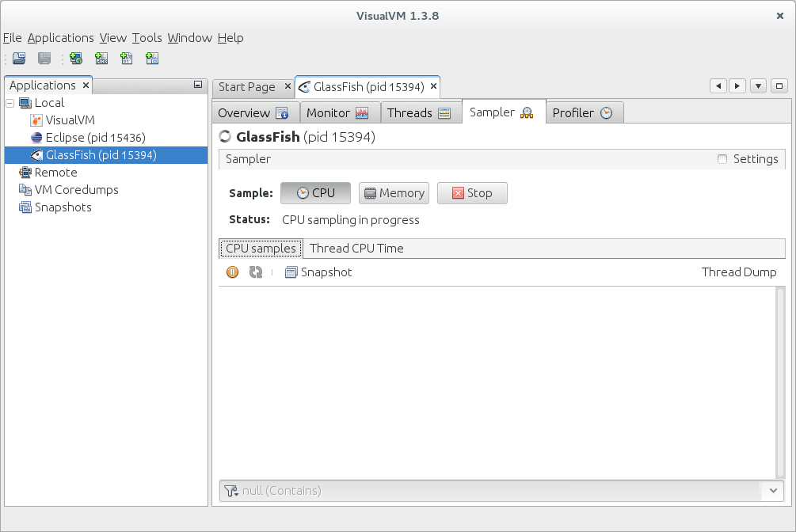Switch to the Threads tab
The height and width of the screenshot is (532, 796).
421,112
